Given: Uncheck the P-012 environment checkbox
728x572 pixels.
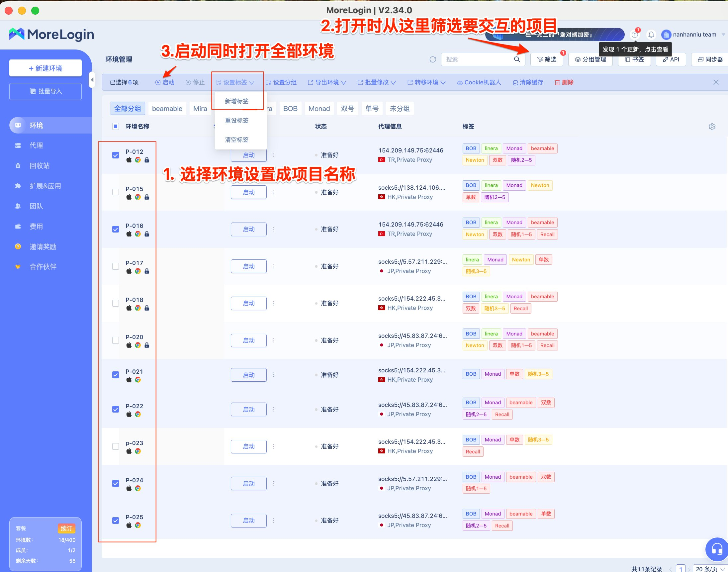Looking at the screenshot, I should point(116,155).
